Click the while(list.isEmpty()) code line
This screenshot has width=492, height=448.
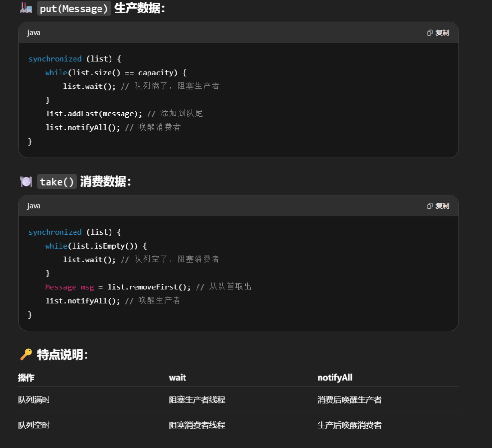(x=96, y=246)
